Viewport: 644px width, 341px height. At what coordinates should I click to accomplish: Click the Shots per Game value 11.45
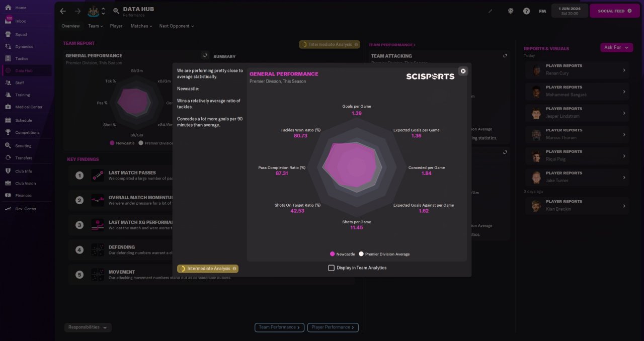tap(357, 228)
